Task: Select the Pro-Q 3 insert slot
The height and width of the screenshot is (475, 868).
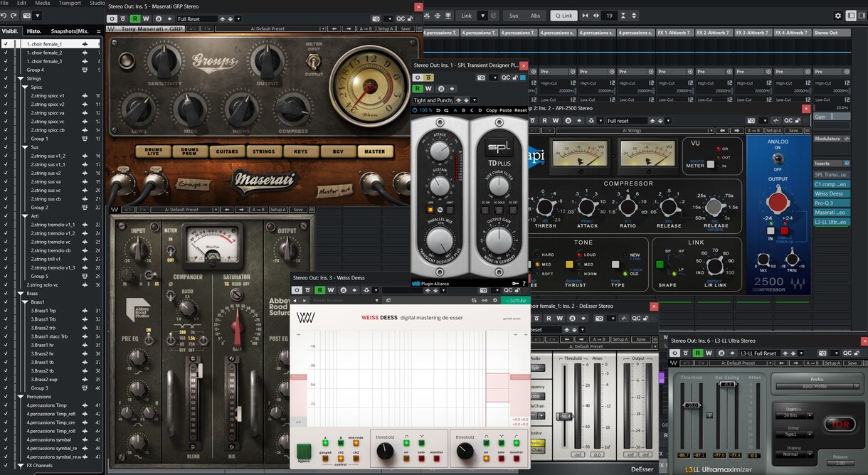Action: (x=832, y=203)
